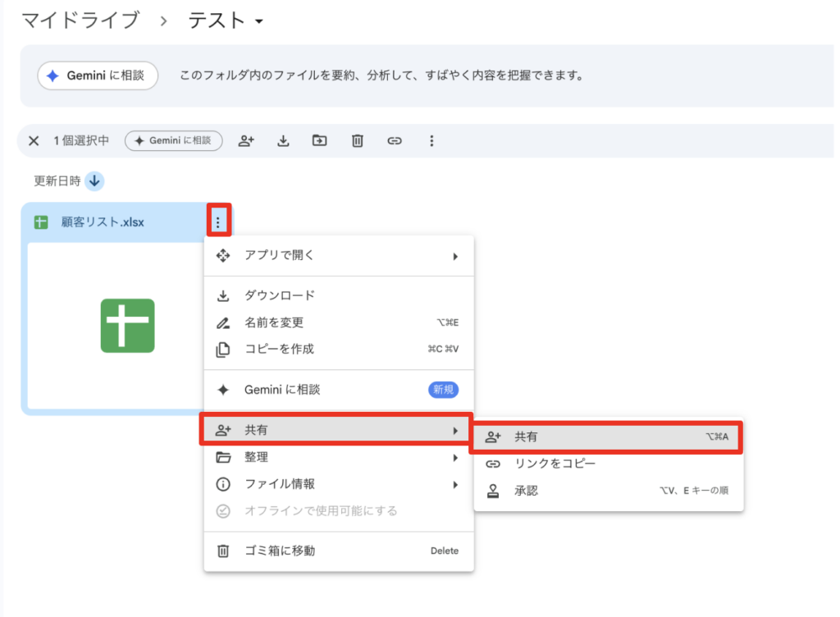Viewport: 840px width, 617px height.
Task: Click small green sheet icon beside file name
Action: (41, 222)
